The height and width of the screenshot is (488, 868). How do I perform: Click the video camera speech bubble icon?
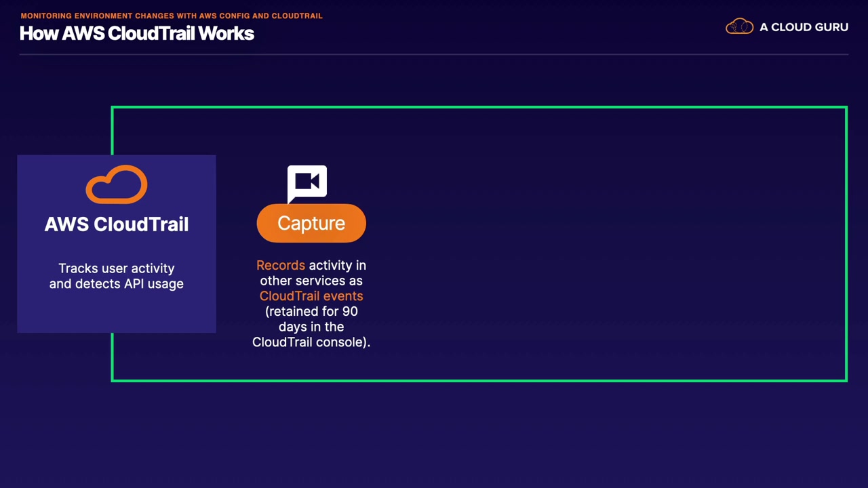pos(307,184)
